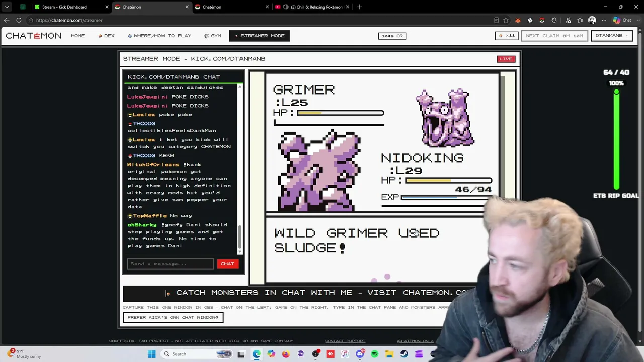The image size is (644, 362).
Task: Click the red CHAT send button
Action: click(227, 264)
